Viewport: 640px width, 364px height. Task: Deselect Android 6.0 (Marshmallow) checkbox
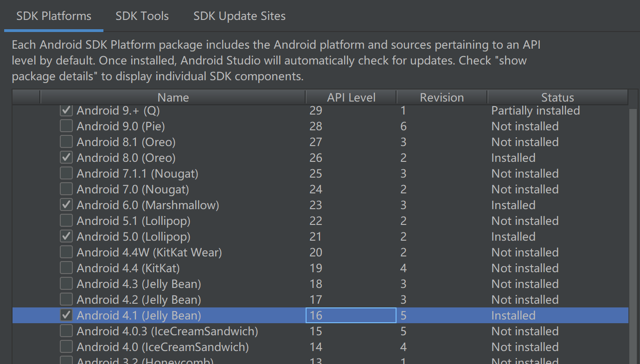pos(66,205)
